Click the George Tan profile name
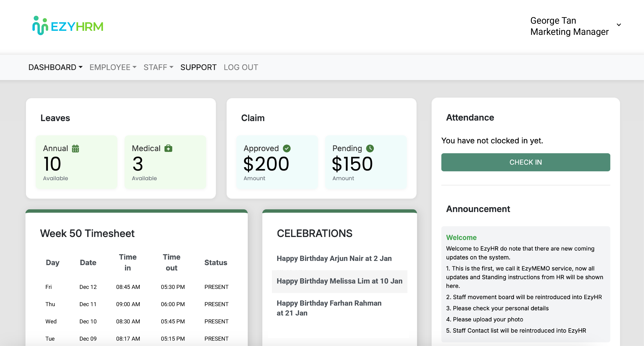The width and height of the screenshot is (644, 346). click(x=553, y=20)
